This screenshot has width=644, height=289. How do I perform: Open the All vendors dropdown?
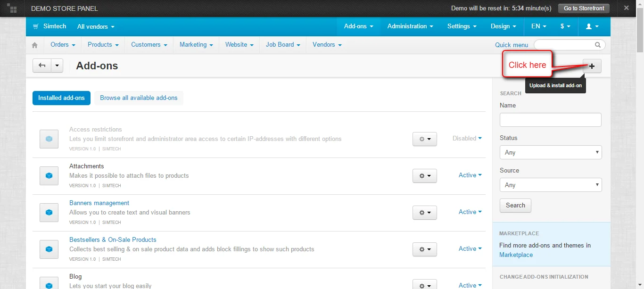(x=96, y=27)
